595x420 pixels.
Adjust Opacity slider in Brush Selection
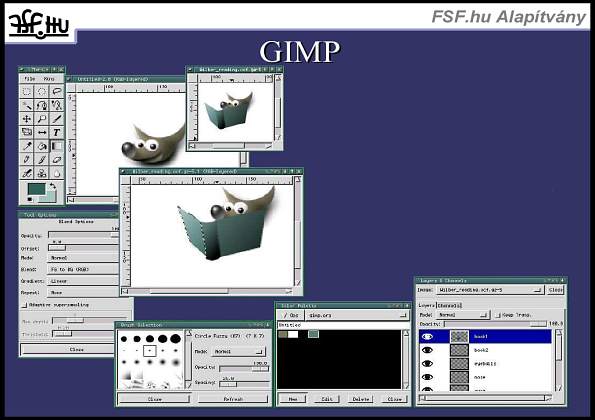pos(244,369)
